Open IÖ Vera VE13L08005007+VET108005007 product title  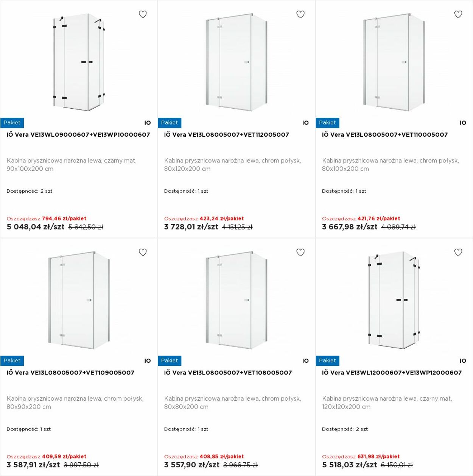pyautogui.click(x=228, y=373)
